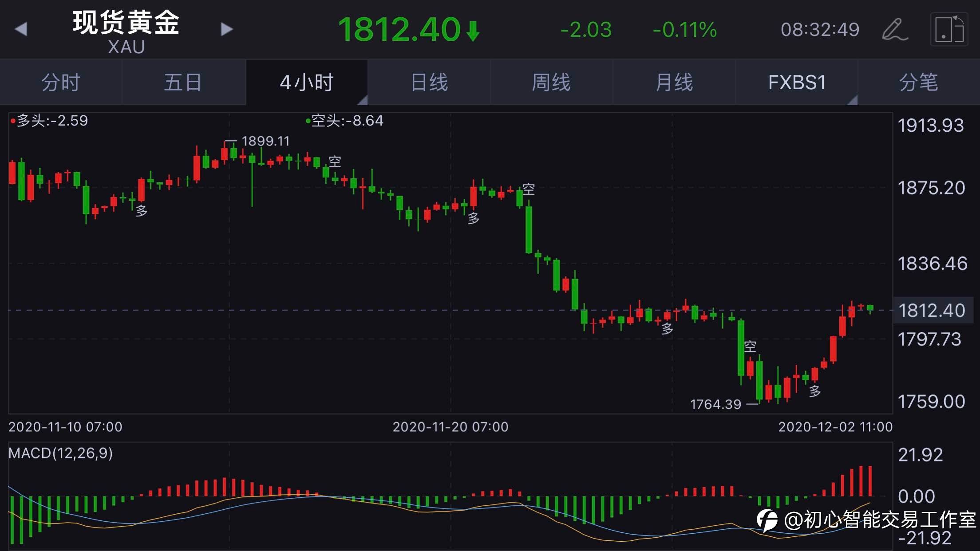Screen dimensions: 980x551
Task: Switch to the 周线 tab
Action: [552, 83]
